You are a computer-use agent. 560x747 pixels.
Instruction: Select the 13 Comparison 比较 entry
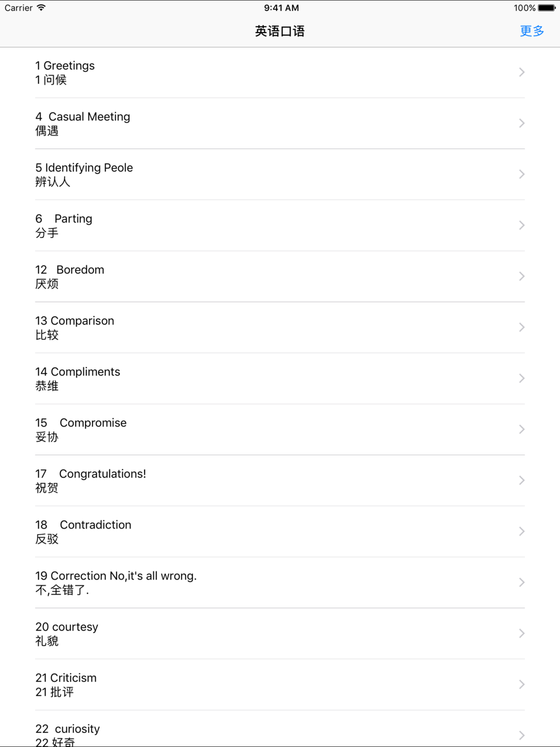pyautogui.click(x=280, y=328)
